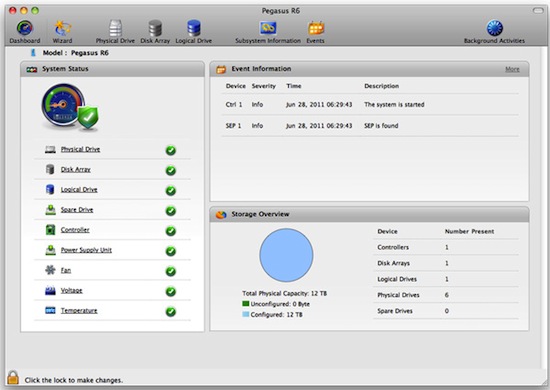Click the Logical Drives row in Storage Overview
The image size is (550, 390).
[x=446, y=279]
